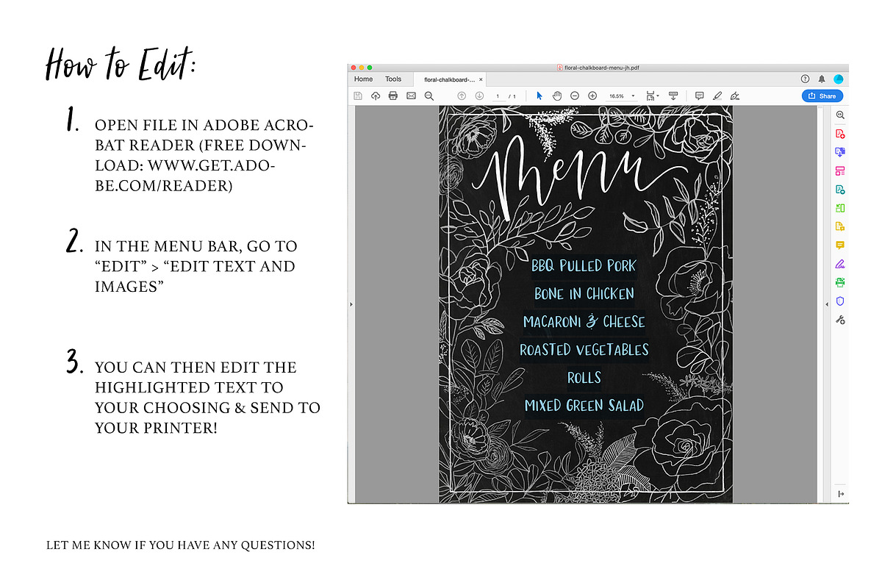Viewport: 882px width, 588px height.
Task: Close the floral-chalkboard document tab
Action: (x=481, y=79)
